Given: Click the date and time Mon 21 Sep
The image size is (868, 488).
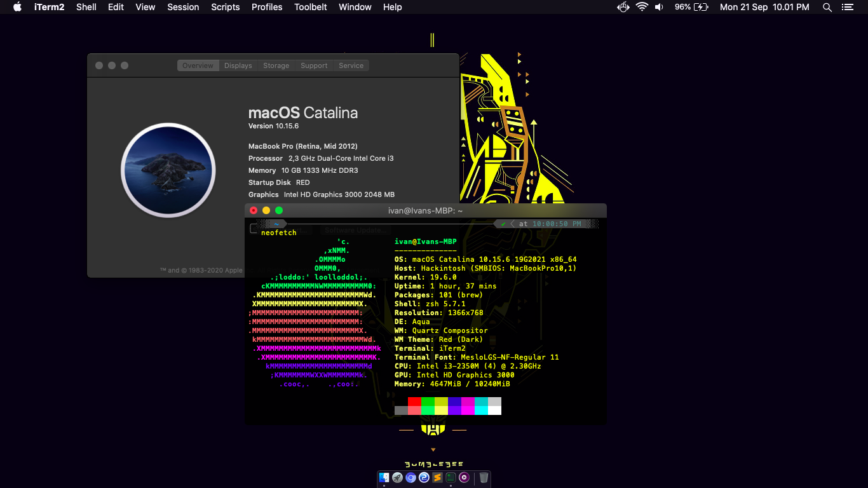Looking at the screenshot, I should [764, 7].
